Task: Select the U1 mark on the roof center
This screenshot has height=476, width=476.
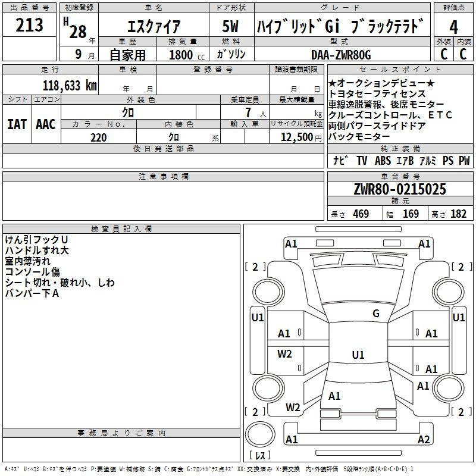Action: [x=358, y=355]
